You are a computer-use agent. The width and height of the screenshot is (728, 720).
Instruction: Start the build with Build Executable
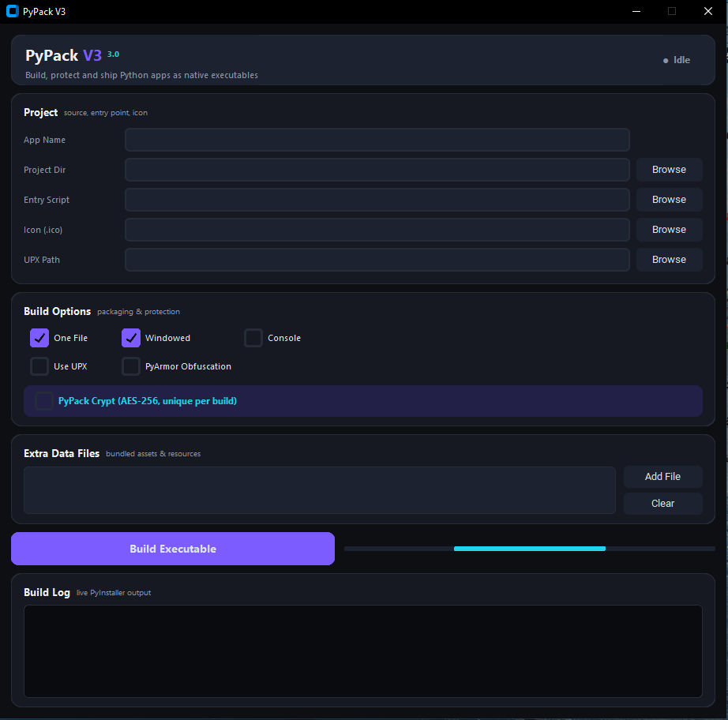coord(173,549)
